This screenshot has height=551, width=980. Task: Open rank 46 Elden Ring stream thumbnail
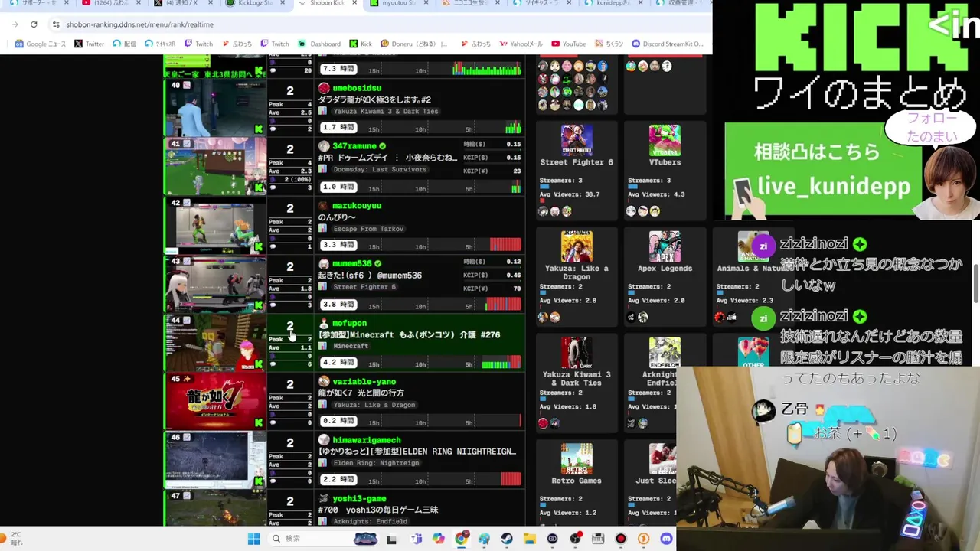[215, 460]
